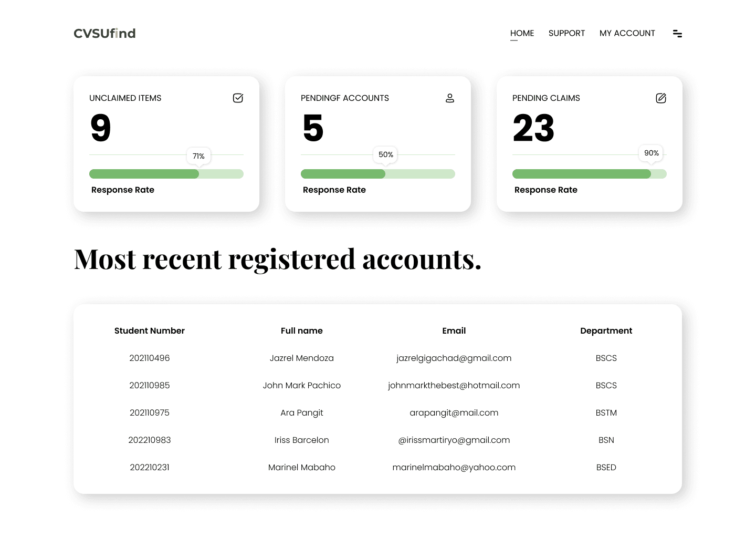
Task: Click the Unclaimed Items response rate bar
Action: (x=166, y=174)
